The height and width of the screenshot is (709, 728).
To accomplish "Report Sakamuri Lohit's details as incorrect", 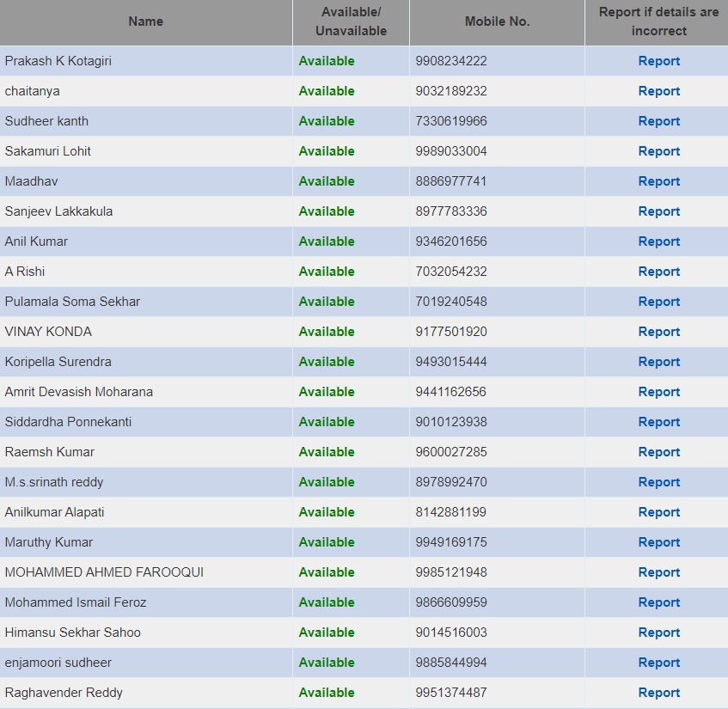I will coord(659,151).
